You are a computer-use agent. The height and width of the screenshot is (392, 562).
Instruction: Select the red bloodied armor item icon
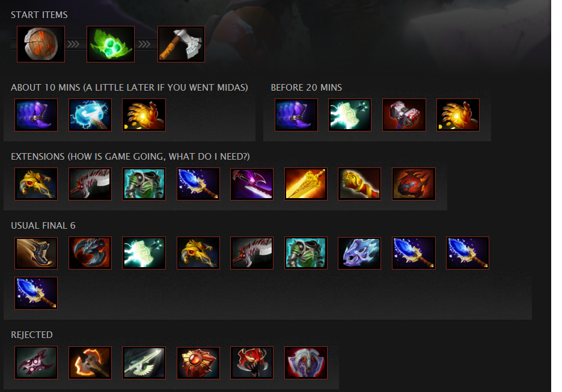[404, 115]
